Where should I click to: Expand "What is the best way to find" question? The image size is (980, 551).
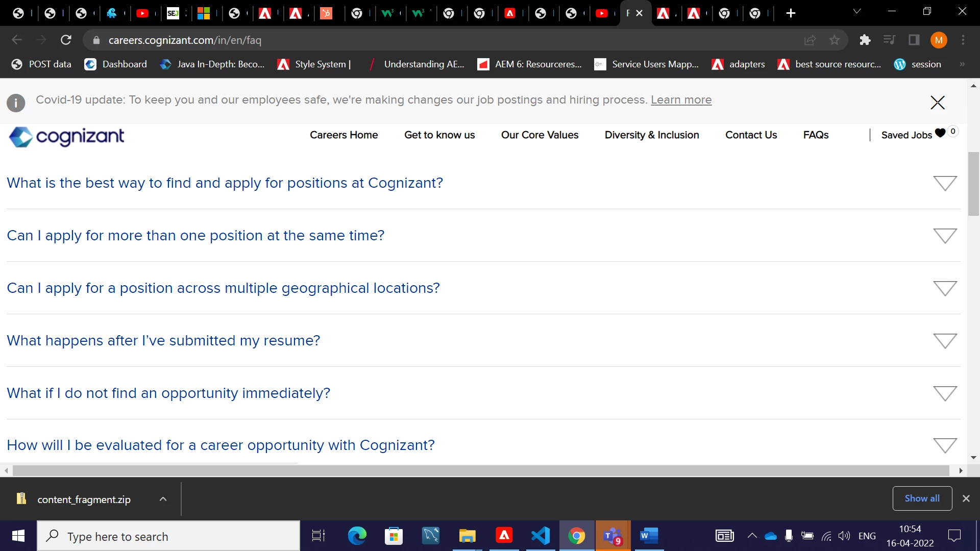click(x=945, y=183)
